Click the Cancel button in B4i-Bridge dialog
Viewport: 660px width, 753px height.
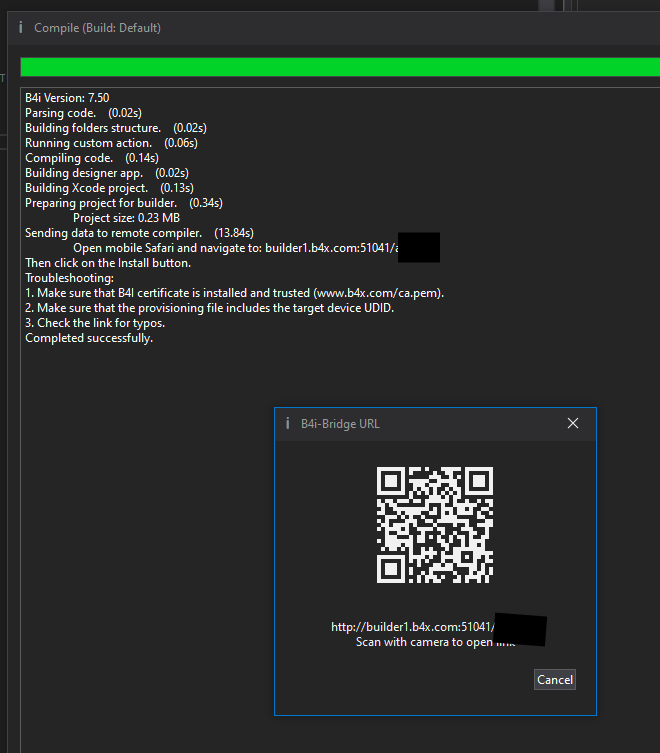pyautogui.click(x=555, y=680)
